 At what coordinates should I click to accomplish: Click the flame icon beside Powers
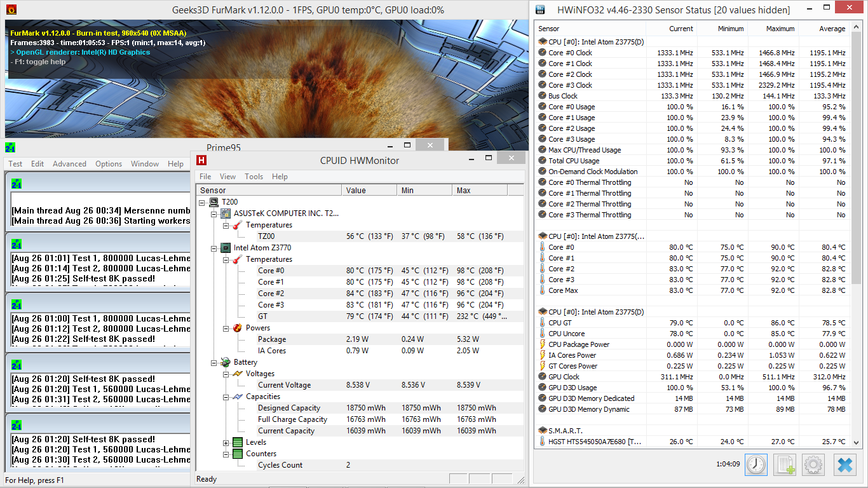click(237, 328)
